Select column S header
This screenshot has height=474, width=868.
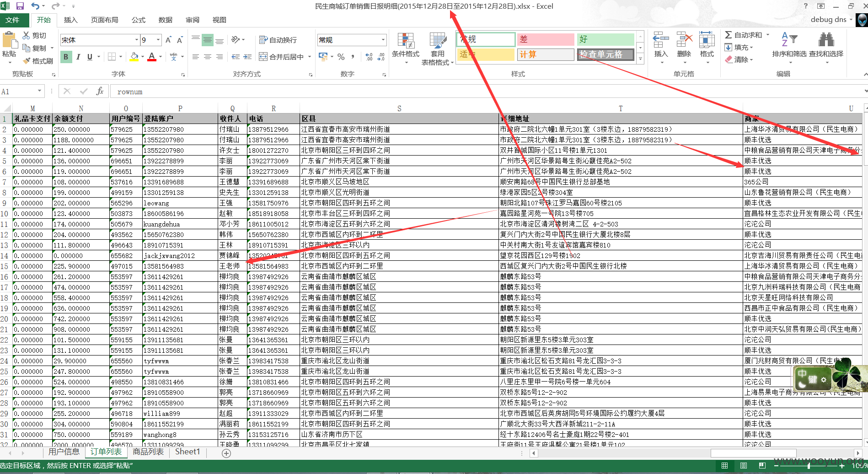click(x=399, y=108)
